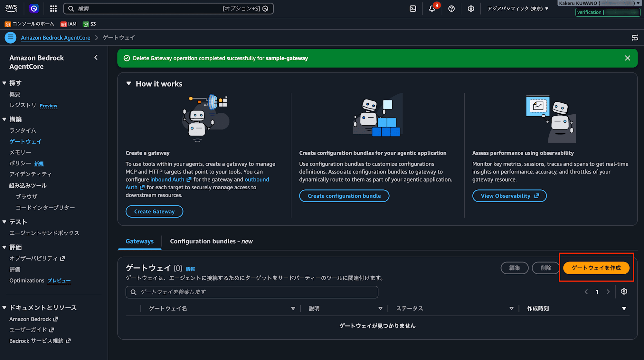Collapse the ドキュメントとリソース section
The width and height of the screenshot is (644, 360).
click(5, 308)
